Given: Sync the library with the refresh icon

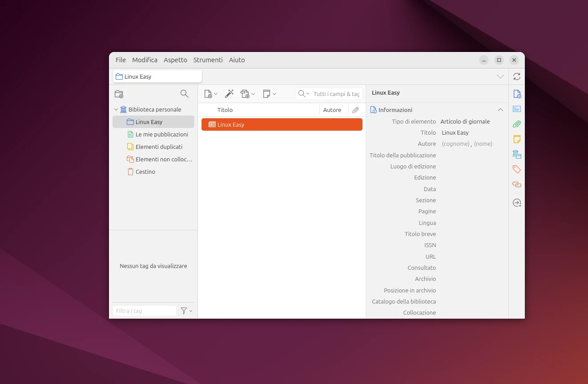Looking at the screenshot, I should [516, 76].
